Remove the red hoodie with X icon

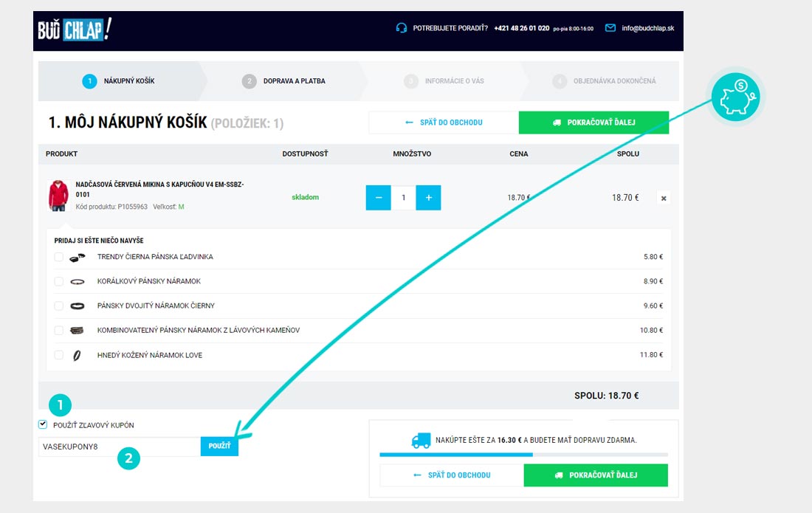(x=663, y=199)
